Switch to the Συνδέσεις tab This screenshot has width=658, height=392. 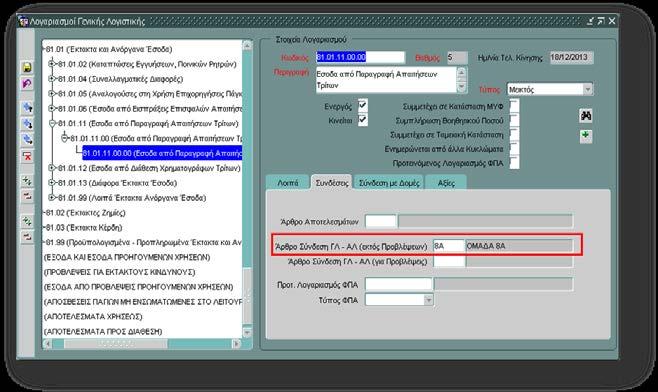pos(332,183)
